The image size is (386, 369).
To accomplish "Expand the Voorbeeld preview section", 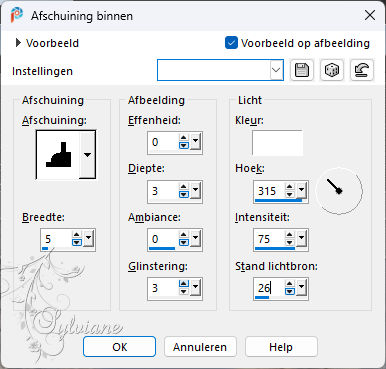I will point(18,43).
